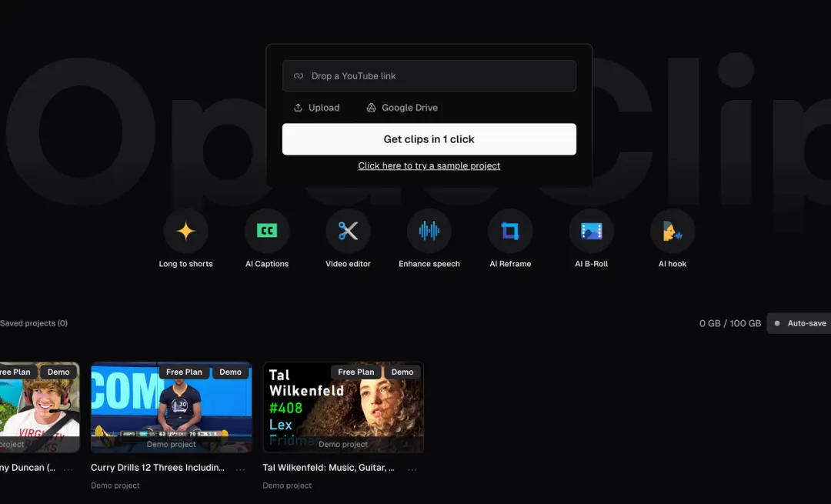The image size is (831, 504).
Task: Open the Long to shorts tool
Action: 185,239
